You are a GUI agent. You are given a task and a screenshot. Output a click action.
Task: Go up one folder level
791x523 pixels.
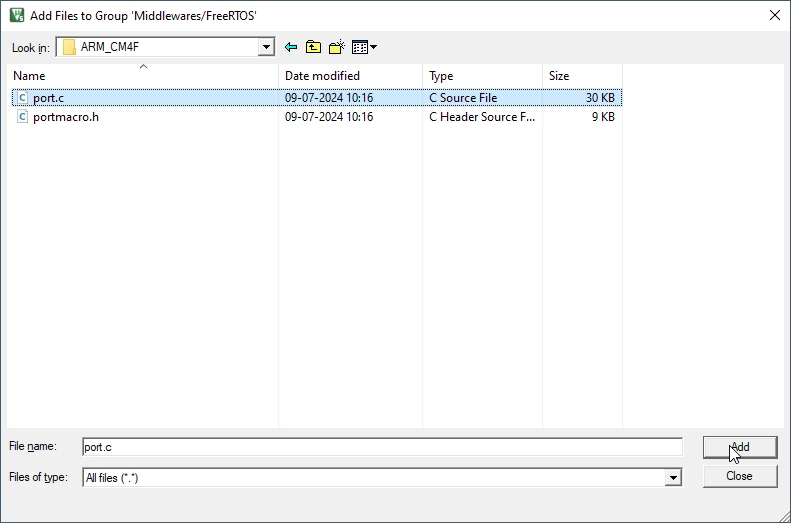click(314, 47)
